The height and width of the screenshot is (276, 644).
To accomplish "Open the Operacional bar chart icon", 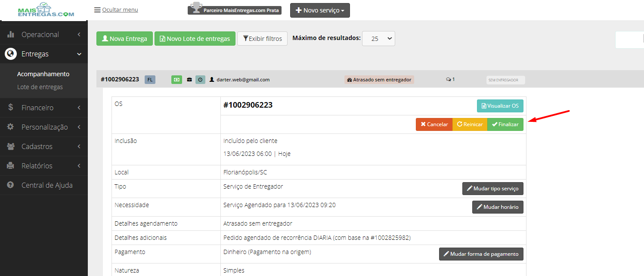I will coord(11,34).
